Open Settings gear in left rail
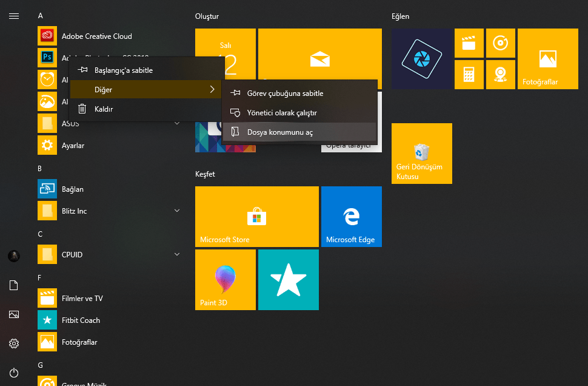The image size is (588, 386). [14, 343]
